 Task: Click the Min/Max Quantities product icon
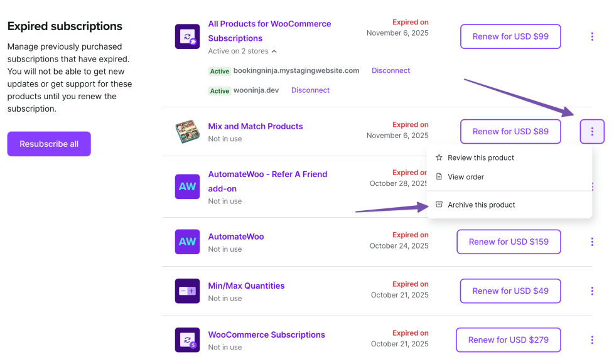[187, 291]
